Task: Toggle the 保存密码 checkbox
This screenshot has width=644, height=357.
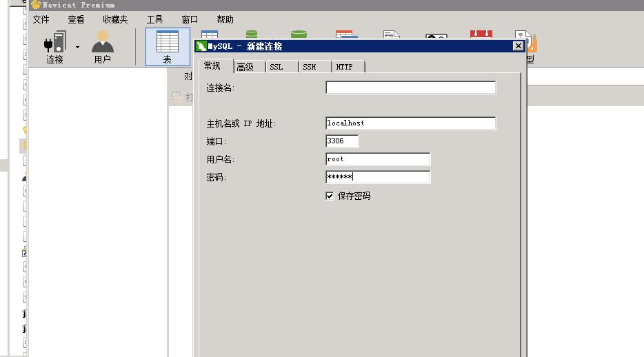Action: click(x=330, y=196)
